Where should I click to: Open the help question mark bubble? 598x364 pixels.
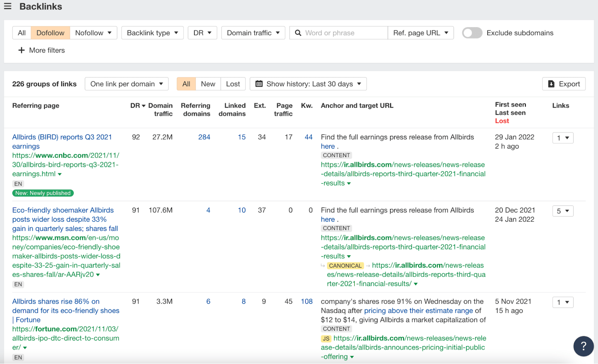tap(583, 346)
